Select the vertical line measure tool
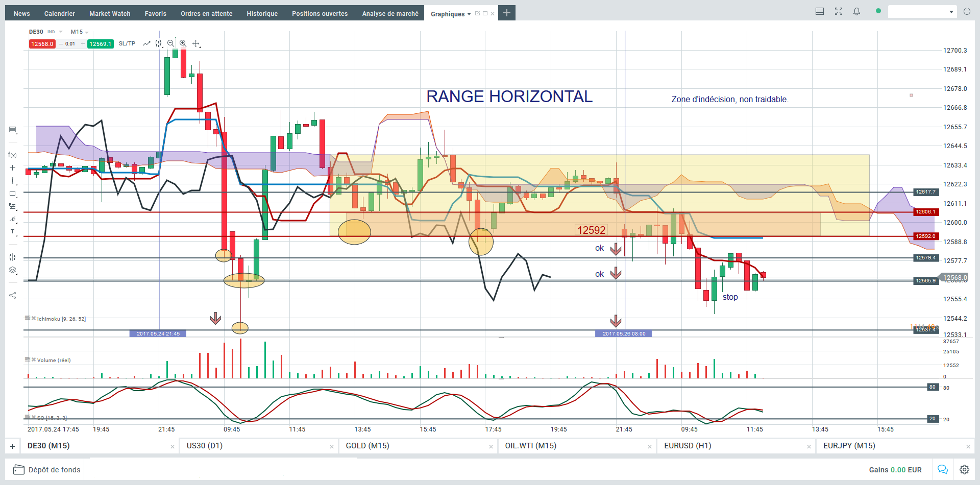The height and width of the screenshot is (504, 980). pos(12,181)
